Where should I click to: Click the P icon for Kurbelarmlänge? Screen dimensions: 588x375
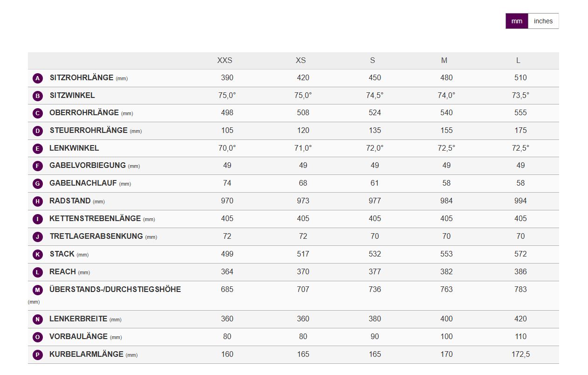tap(38, 355)
